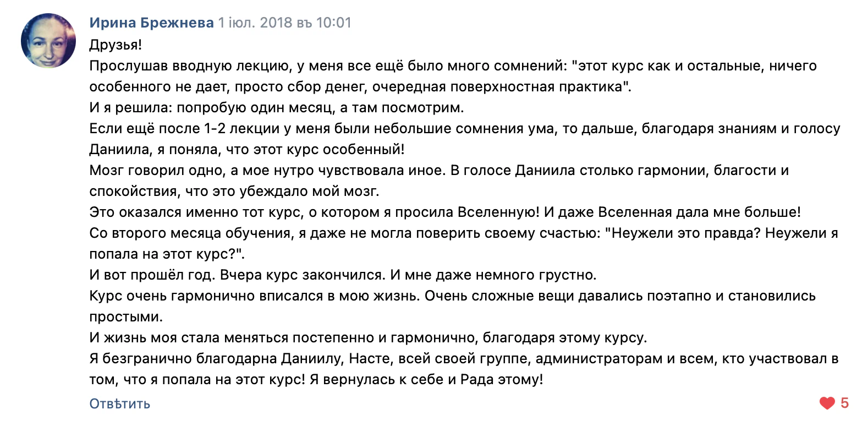Click the line starting "И жизнь моя стала меняться"
868x426 pixels.
[369, 338]
